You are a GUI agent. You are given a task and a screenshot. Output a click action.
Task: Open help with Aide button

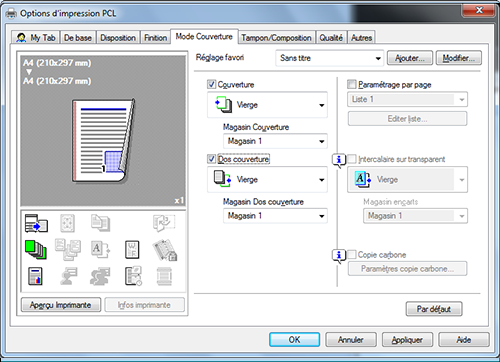click(x=464, y=340)
